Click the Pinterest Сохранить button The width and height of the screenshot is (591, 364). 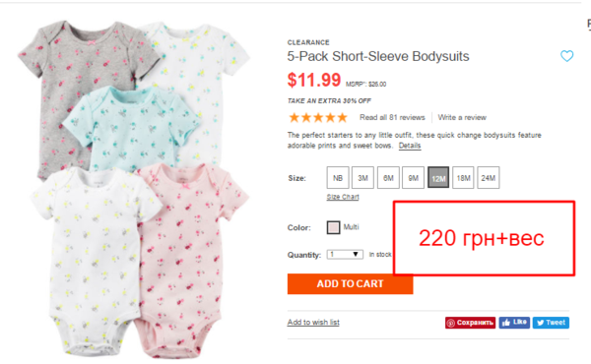[470, 323]
